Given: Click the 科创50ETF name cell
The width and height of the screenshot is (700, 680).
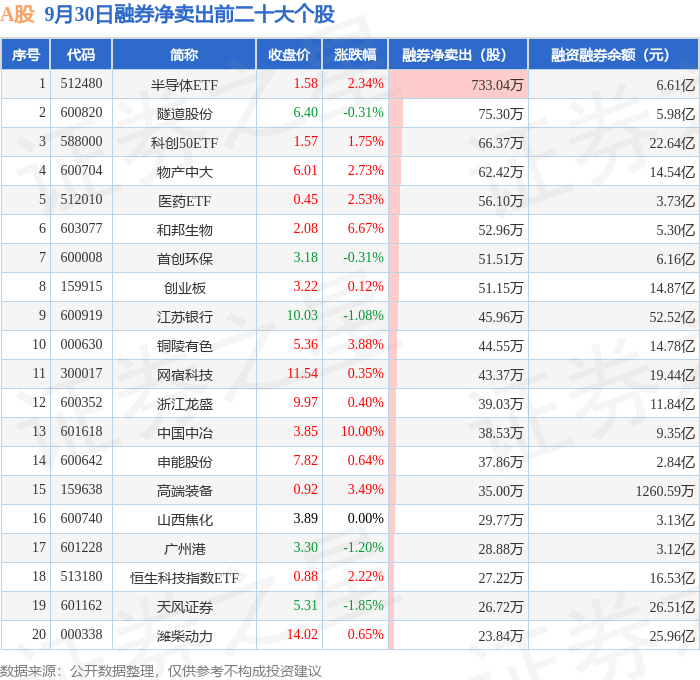Looking at the screenshot, I should [x=184, y=143].
